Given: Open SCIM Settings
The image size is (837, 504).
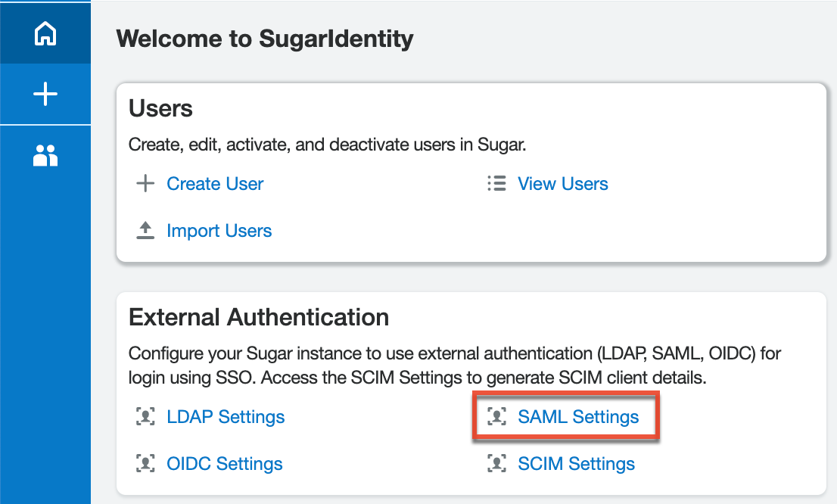Looking at the screenshot, I should 576,463.
